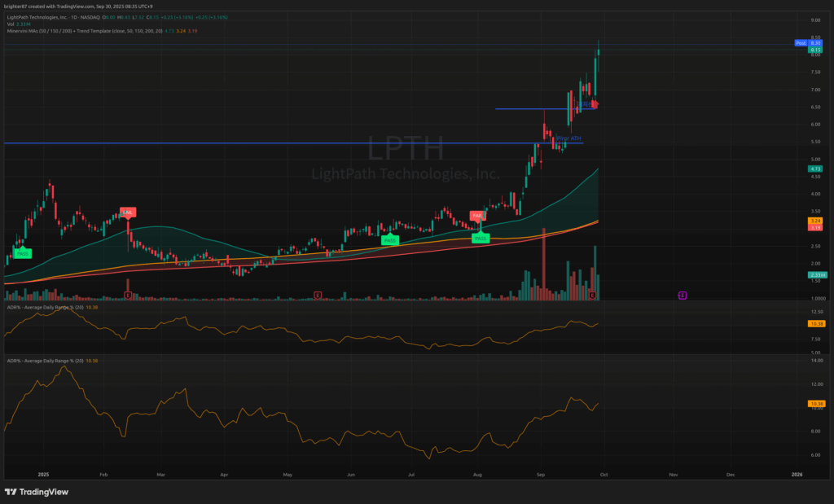834x504 pixels.
Task: Click the red arrow marker beside the latest candles
Action: [x=595, y=104]
